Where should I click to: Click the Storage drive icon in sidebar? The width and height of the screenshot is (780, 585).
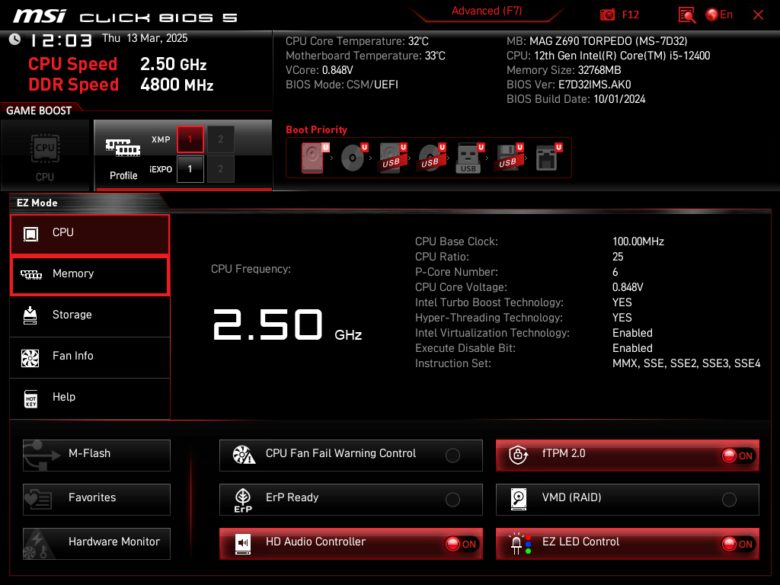pyautogui.click(x=30, y=315)
